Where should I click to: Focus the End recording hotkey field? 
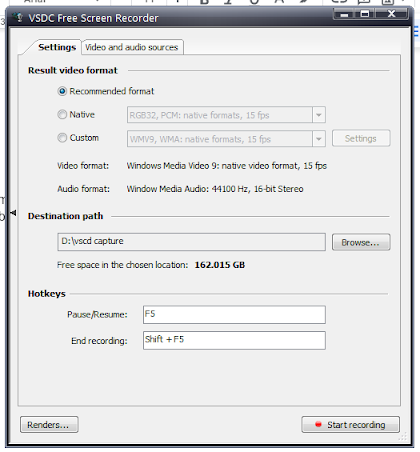pyautogui.click(x=234, y=340)
